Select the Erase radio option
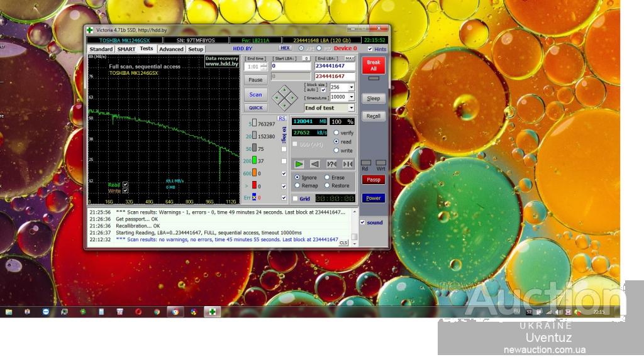This screenshot has height=362, width=644. point(327,177)
